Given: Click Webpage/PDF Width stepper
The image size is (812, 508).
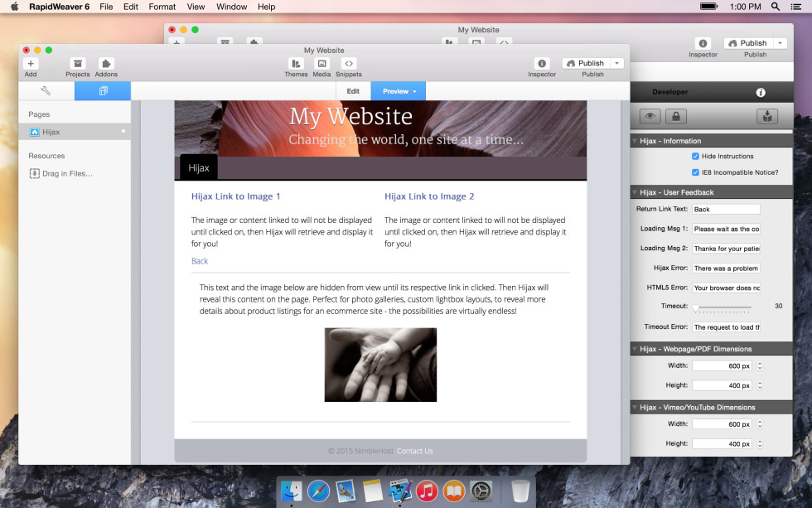Looking at the screenshot, I should (760, 365).
